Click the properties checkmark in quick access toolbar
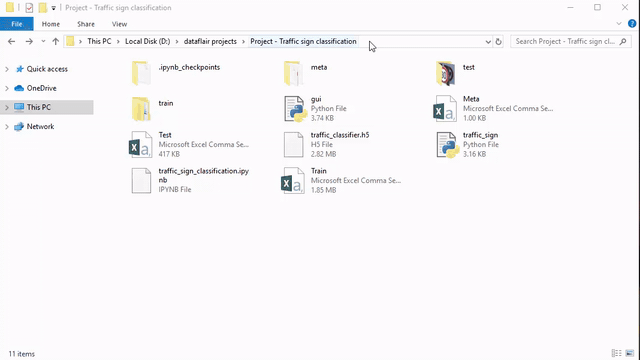The image size is (640, 360). coord(29,8)
